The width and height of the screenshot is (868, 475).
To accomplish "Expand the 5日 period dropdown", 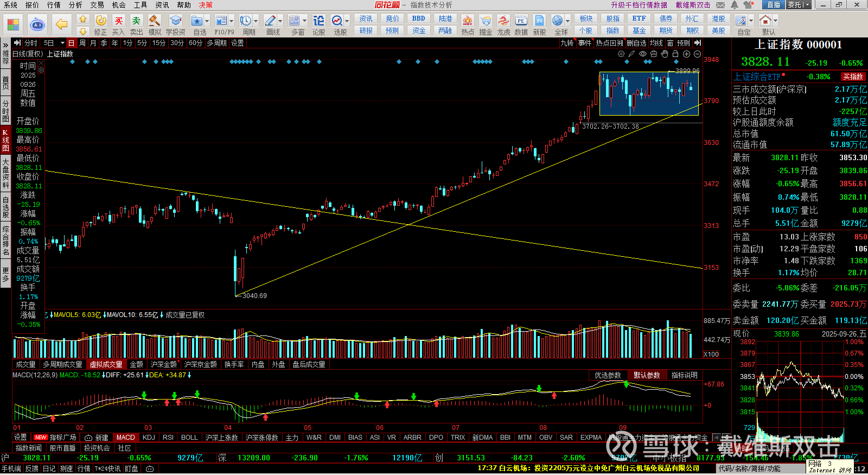I will point(62,43).
